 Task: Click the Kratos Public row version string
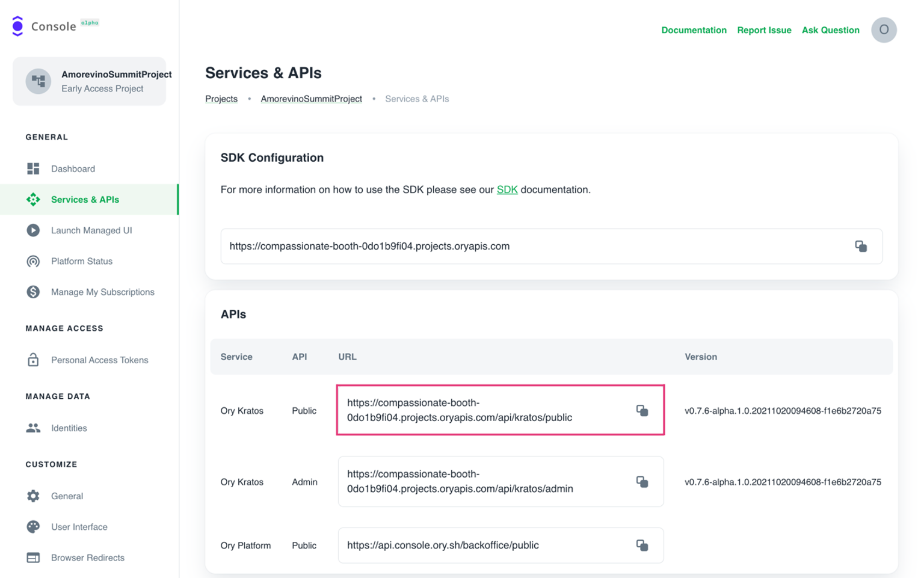783,411
